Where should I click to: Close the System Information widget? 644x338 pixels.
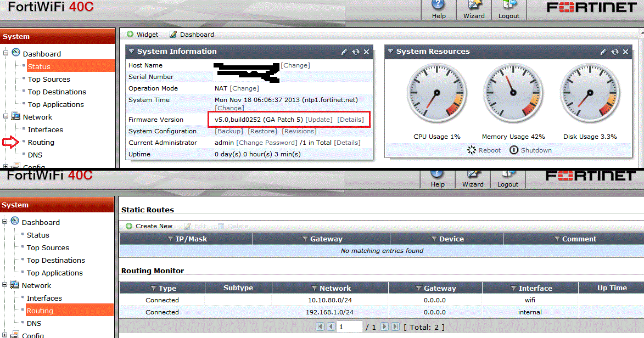click(x=366, y=52)
